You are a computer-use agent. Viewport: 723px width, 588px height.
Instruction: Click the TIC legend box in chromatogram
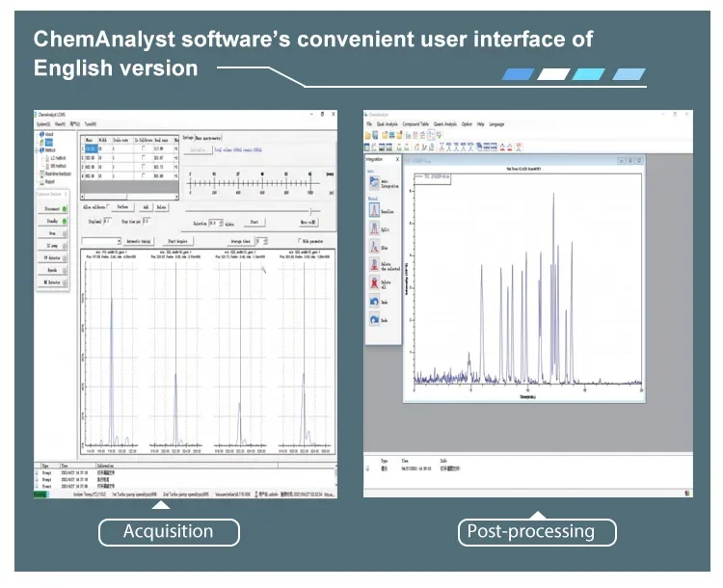tap(433, 178)
